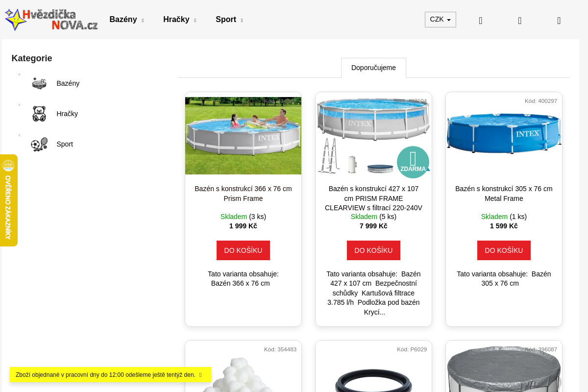
Task: Click the stock label Skladem (1 ks)
Action: pyautogui.click(x=504, y=217)
